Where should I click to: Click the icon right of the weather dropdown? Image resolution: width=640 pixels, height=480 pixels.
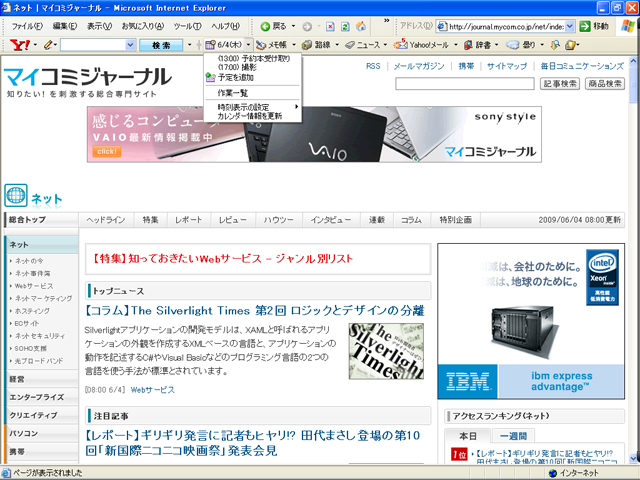pyautogui.click(x=555, y=45)
